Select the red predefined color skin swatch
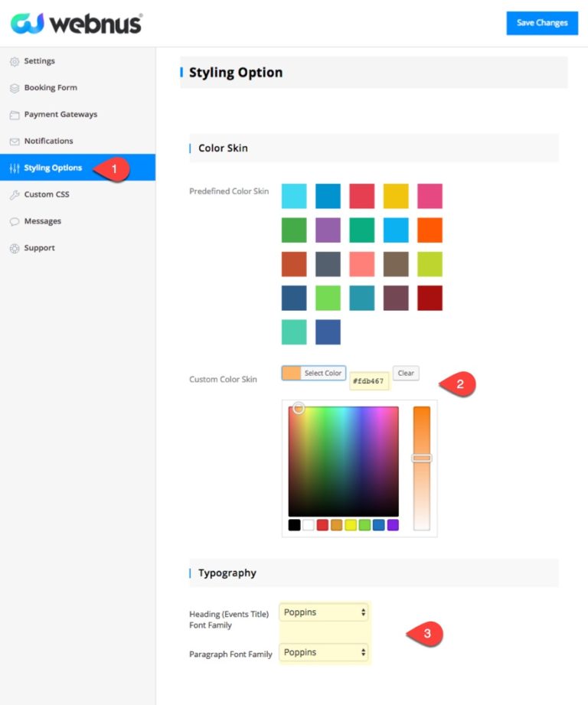This screenshot has width=588, height=705. pos(361,196)
